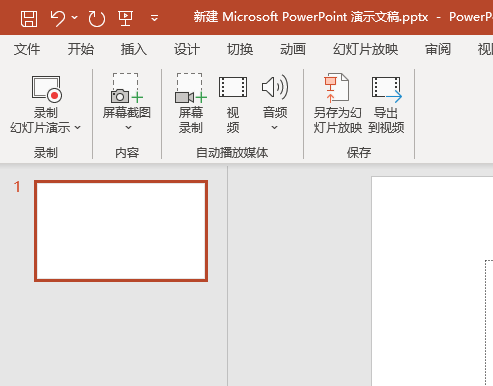This screenshot has height=386, width=493.
Task: Click the 音频 audio speaker icon
Action: pos(275,87)
